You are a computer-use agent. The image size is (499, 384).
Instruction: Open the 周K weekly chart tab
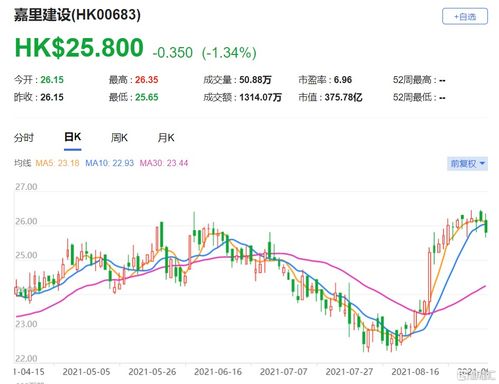pos(119,138)
